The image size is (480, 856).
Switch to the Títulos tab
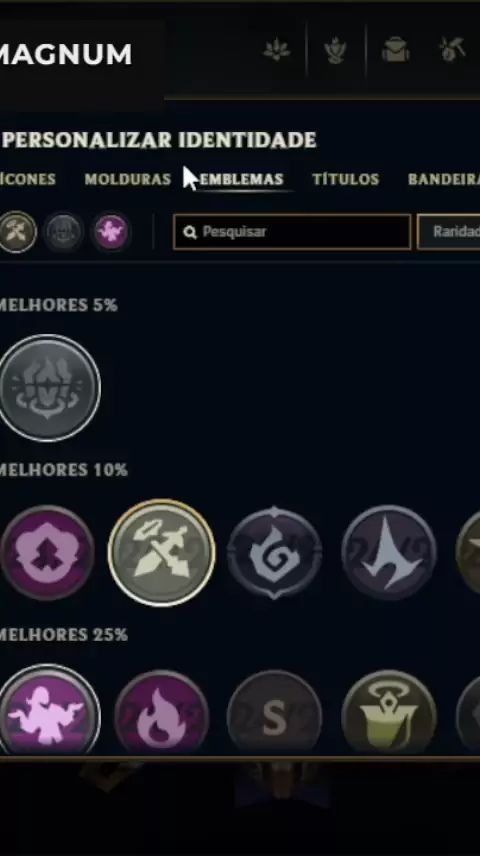pyautogui.click(x=346, y=179)
